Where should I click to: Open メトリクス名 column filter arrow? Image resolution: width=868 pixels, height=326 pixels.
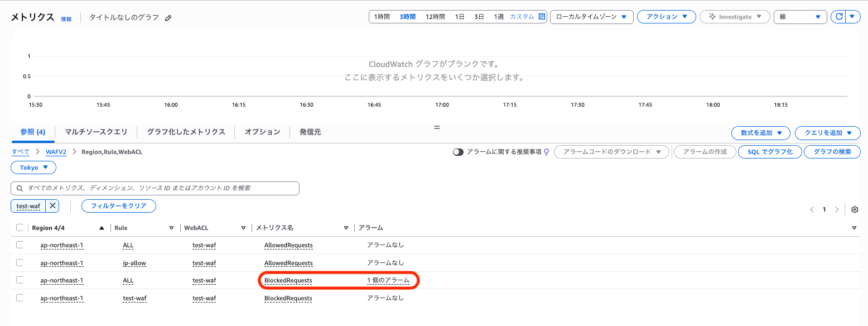coord(346,228)
